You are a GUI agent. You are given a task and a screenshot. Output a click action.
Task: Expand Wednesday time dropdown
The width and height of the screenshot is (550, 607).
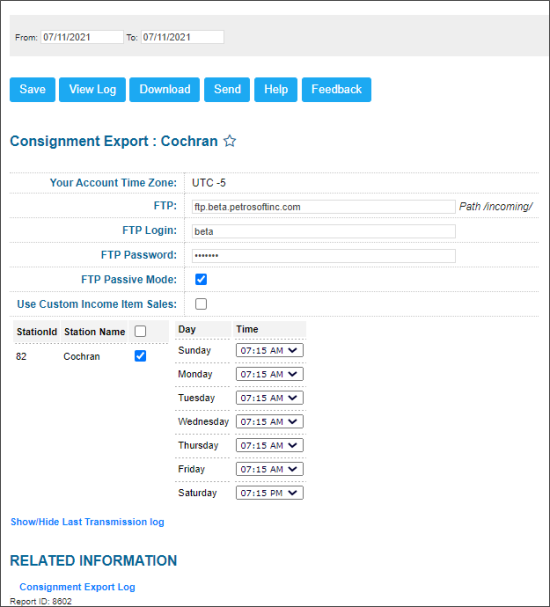tap(270, 422)
